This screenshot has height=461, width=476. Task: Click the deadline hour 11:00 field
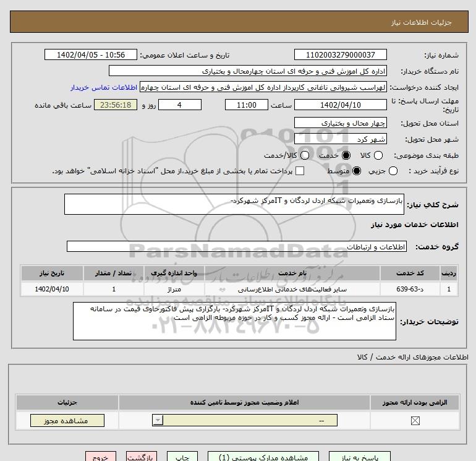point(247,105)
